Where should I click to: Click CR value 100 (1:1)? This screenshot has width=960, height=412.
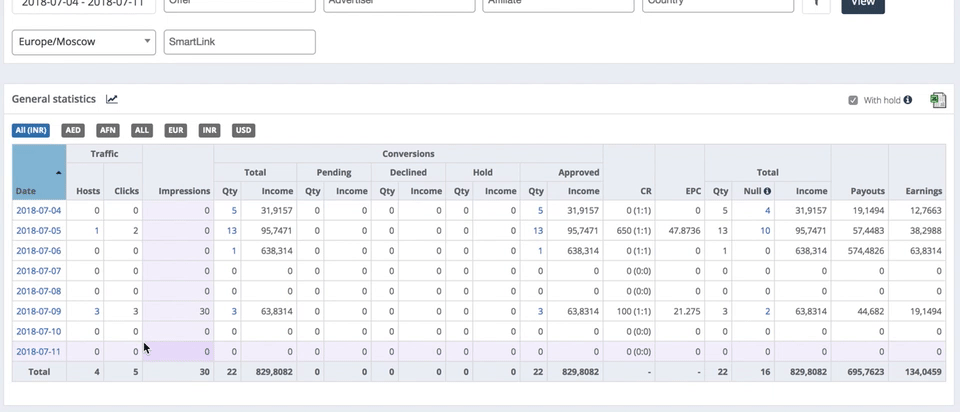tap(634, 312)
